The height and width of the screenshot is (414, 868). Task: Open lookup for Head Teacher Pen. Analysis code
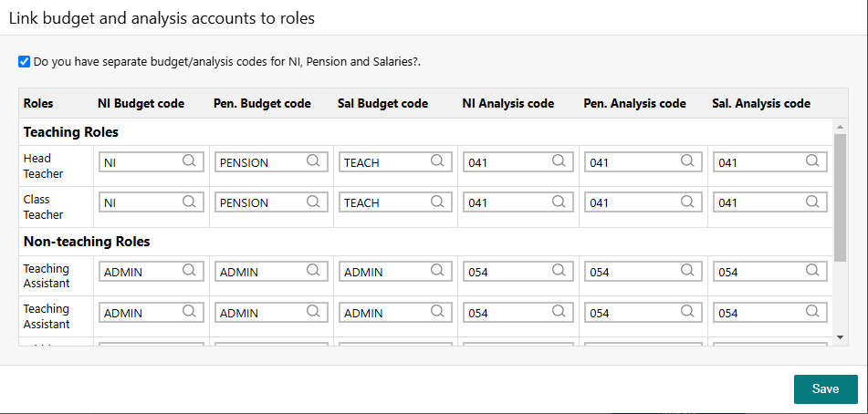[687, 160]
